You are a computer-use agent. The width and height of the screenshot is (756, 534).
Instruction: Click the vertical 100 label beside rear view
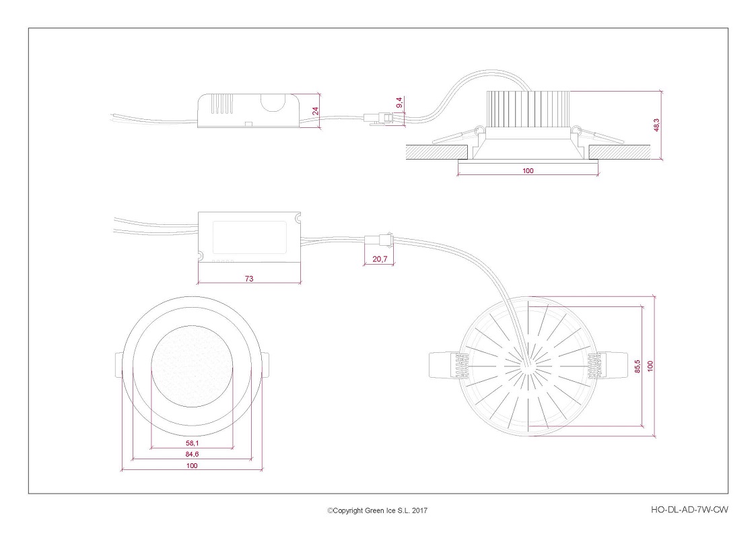(x=650, y=366)
